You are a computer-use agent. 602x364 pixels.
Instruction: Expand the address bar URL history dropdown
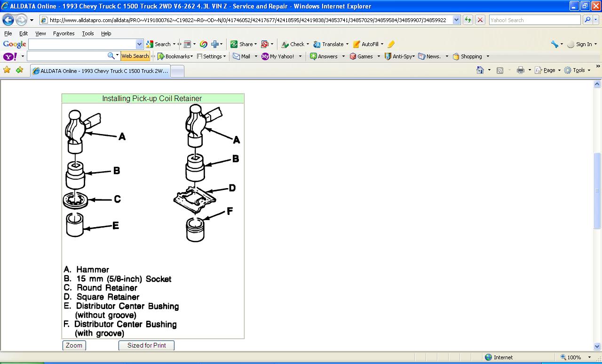click(456, 20)
